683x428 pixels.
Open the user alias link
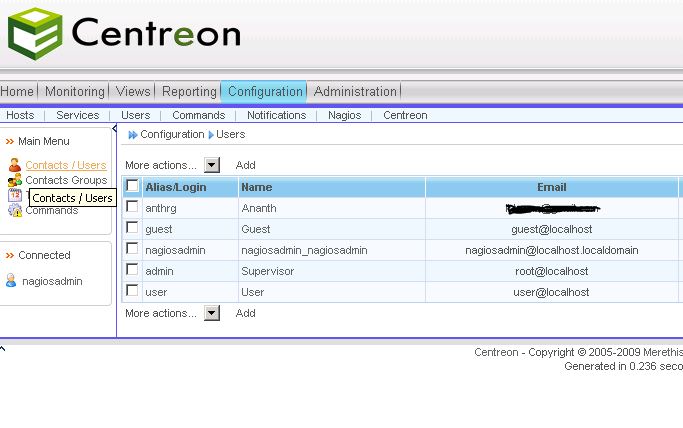156,292
